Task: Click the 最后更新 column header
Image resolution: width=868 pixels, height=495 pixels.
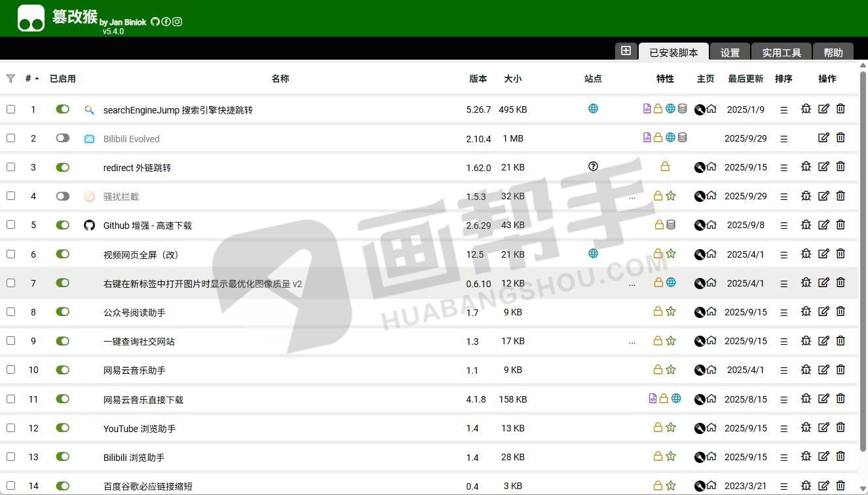Action: (745, 79)
